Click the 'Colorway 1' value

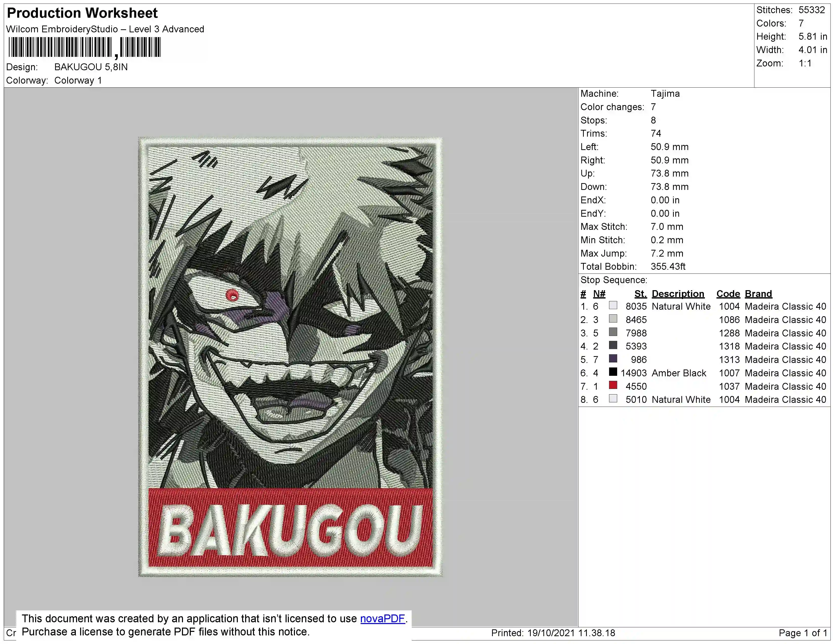click(x=78, y=81)
